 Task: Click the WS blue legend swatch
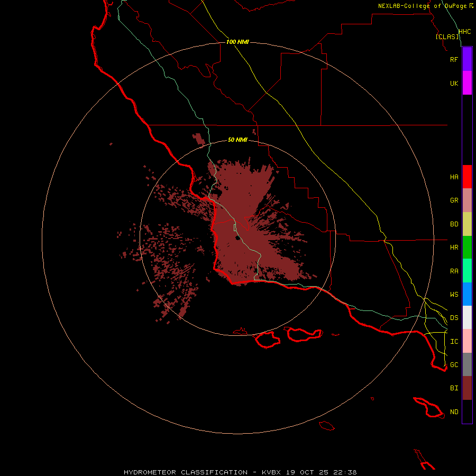467,294
